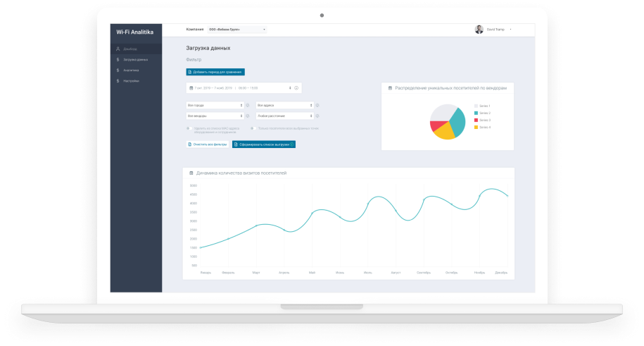Click the dollar icon beside Настройки
Image resolution: width=644 pixels, height=346 pixels.
pyautogui.click(x=118, y=81)
